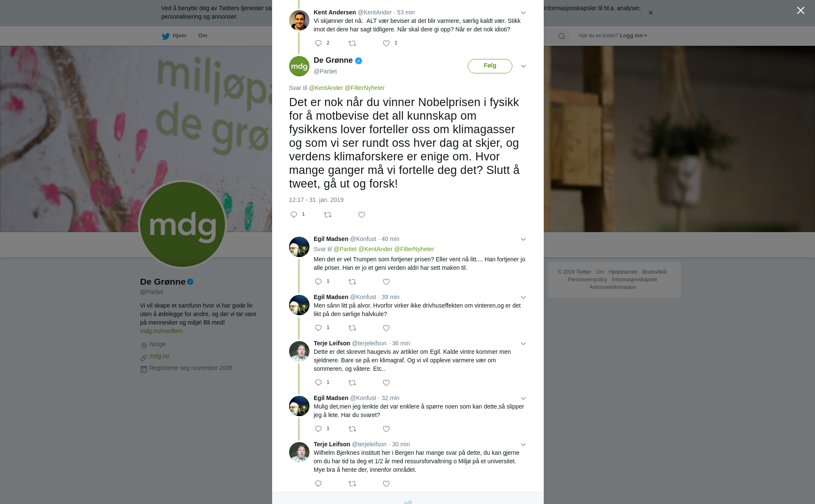Click the search magnifier icon
Viewport: 815px width, 504px height.
(x=562, y=36)
